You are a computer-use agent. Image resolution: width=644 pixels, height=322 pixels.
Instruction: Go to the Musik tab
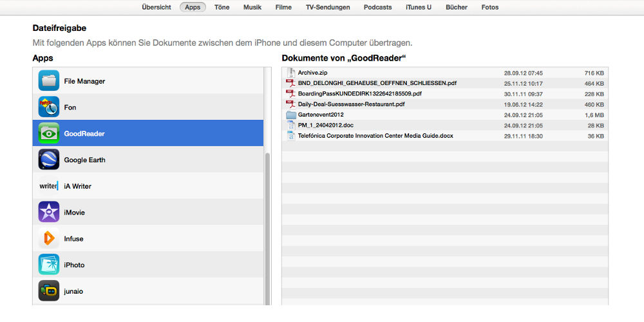click(x=252, y=7)
